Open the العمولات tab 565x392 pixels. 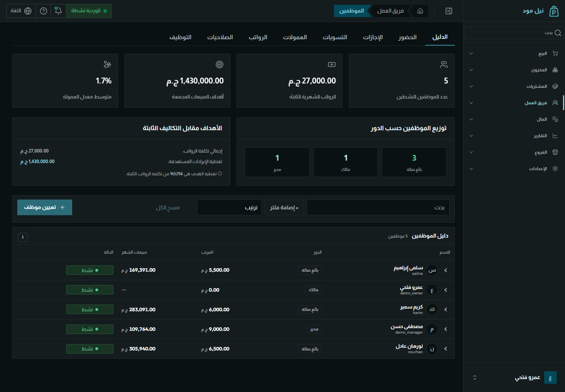295,37
